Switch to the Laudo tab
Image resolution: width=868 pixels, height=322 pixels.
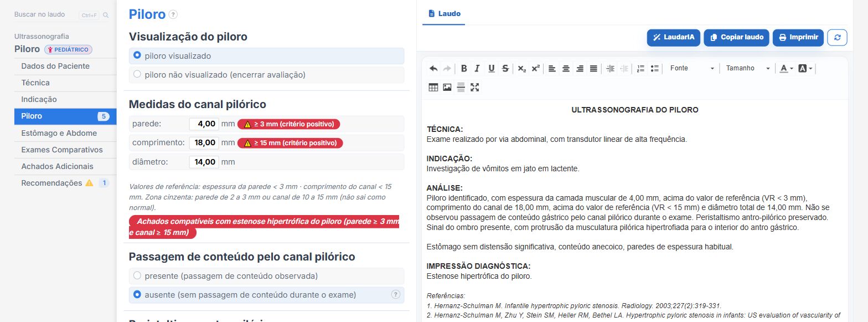click(444, 13)
